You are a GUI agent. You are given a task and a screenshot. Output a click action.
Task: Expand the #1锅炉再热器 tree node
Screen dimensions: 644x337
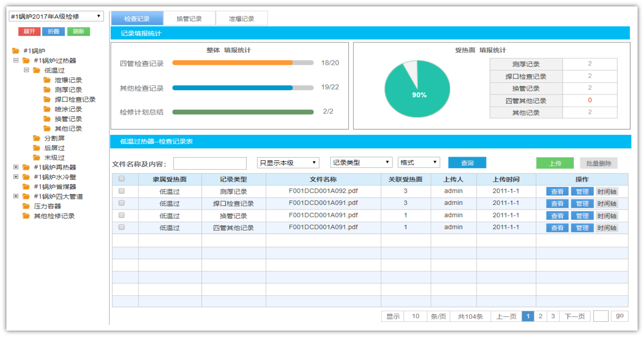[16, 167]
